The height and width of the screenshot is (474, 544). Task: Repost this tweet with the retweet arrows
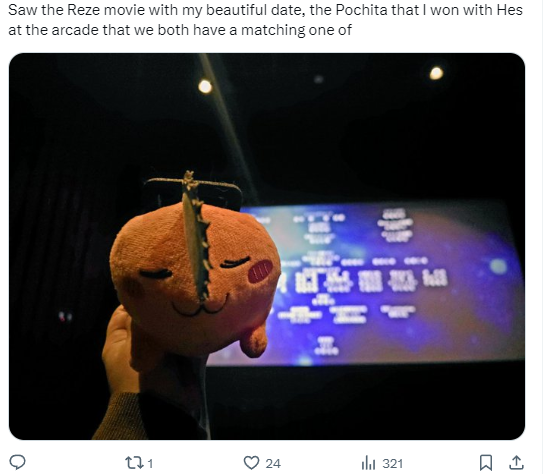point(133,463)
